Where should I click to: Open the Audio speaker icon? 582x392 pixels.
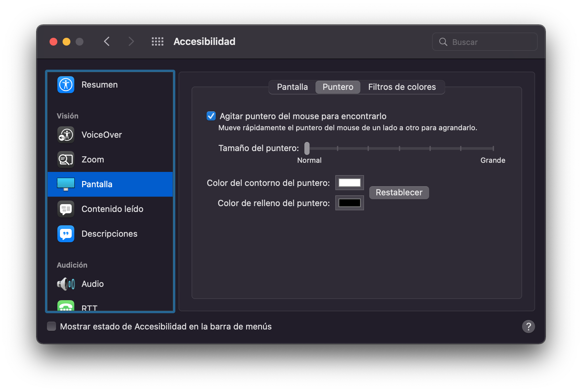coord(66,284)
